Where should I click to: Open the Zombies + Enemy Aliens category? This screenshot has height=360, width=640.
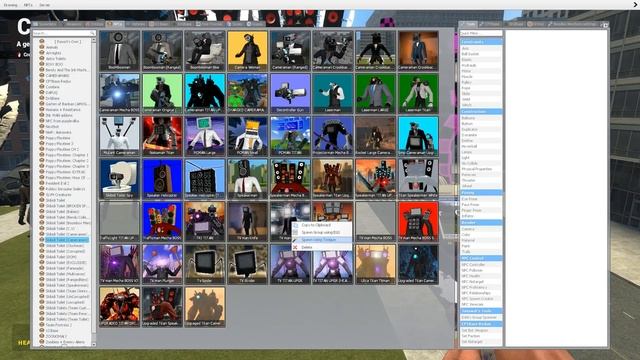coord(65,342)
